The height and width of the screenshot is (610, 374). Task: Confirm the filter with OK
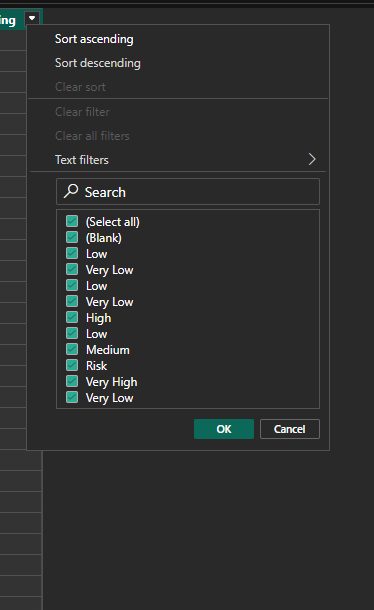coord(224,429)
